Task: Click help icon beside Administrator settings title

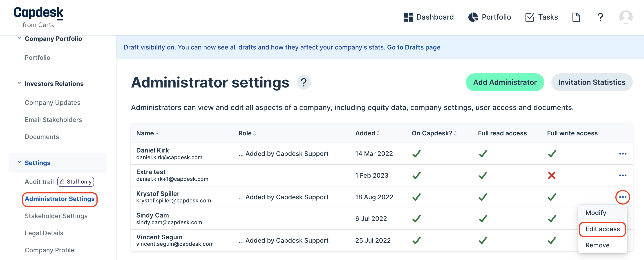Action: coord(304,82)
